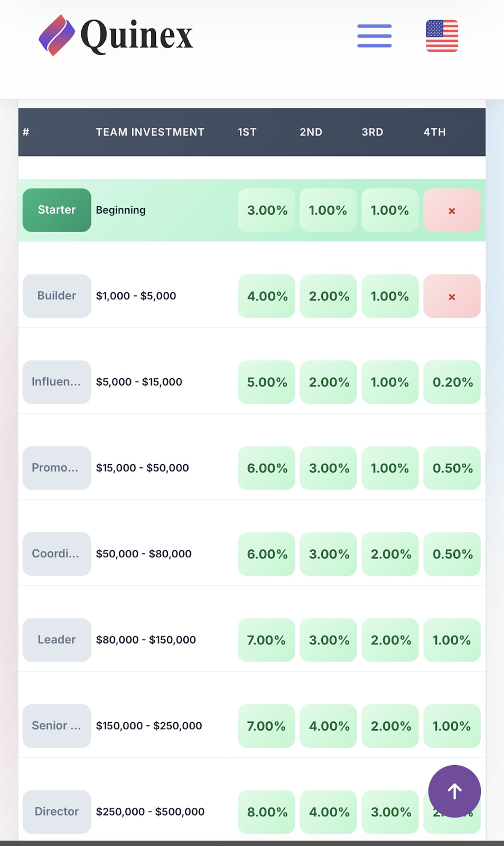
Task: Click the red X in Builder row
Action: click(452, 297)
